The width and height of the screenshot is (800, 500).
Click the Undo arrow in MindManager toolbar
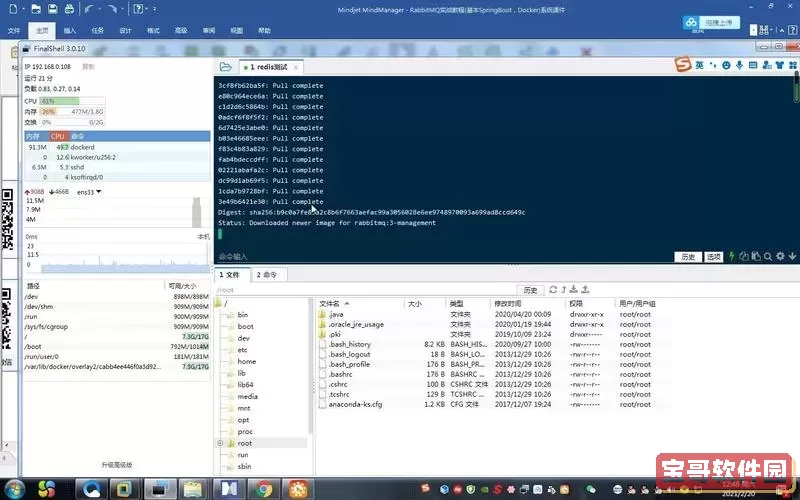click(89, 9)
